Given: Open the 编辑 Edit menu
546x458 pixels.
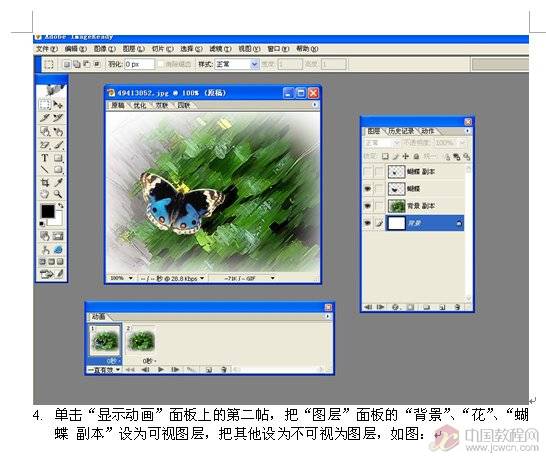Looking at the screenshot, I should pyautogui.click(x=76, y=49).
